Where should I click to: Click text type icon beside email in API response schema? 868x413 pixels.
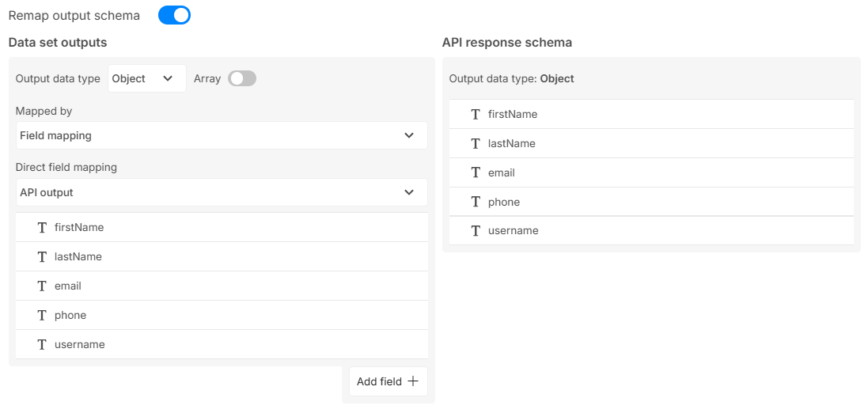pyautogui.click(x=476, y=173)
